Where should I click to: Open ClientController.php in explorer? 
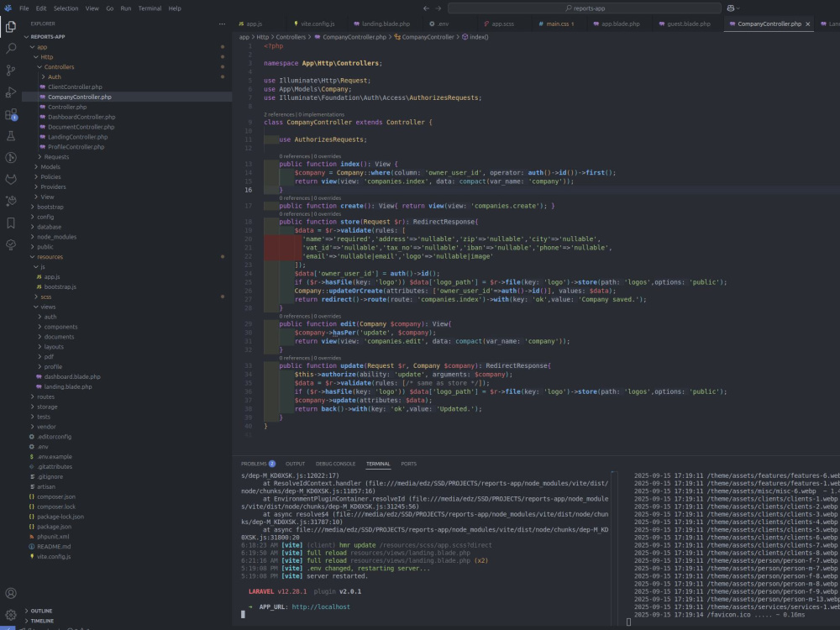click(x=75, y=87)
